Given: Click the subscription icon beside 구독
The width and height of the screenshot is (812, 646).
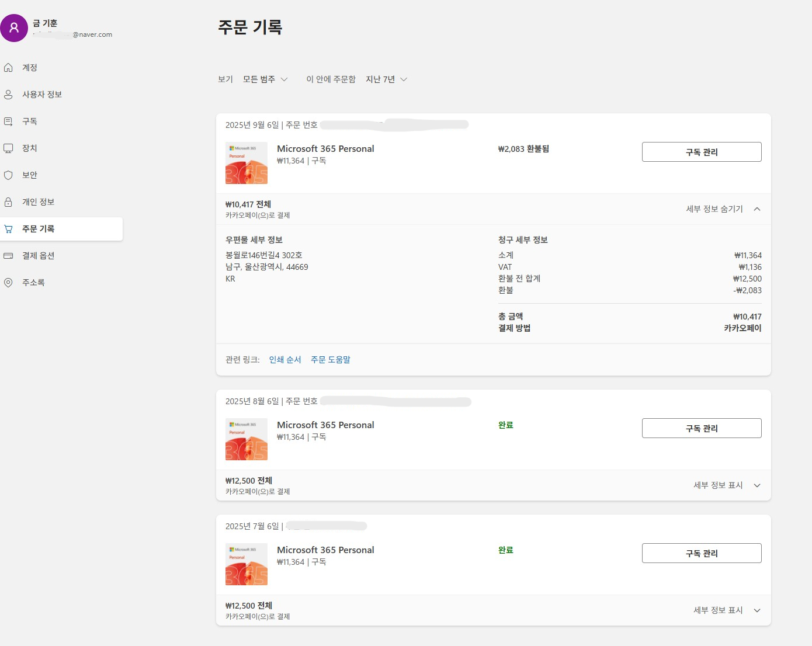Looking at the screenshot, I should 8,121.
